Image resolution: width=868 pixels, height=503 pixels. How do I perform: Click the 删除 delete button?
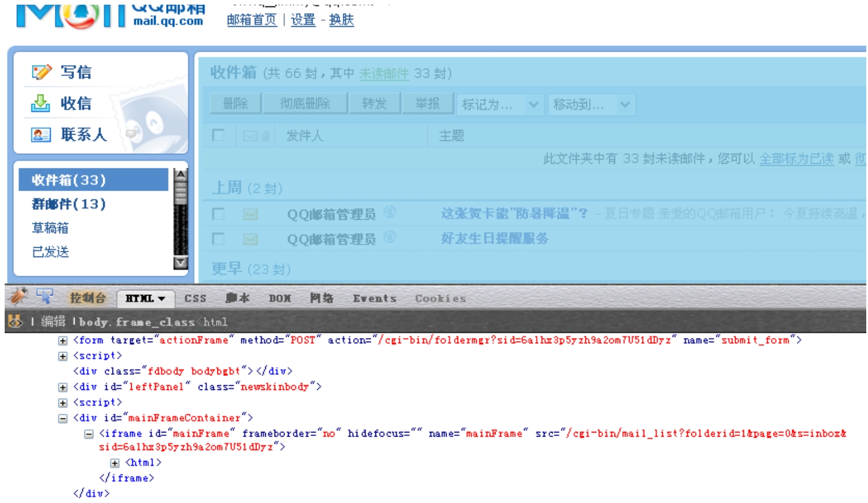point(236,104)
